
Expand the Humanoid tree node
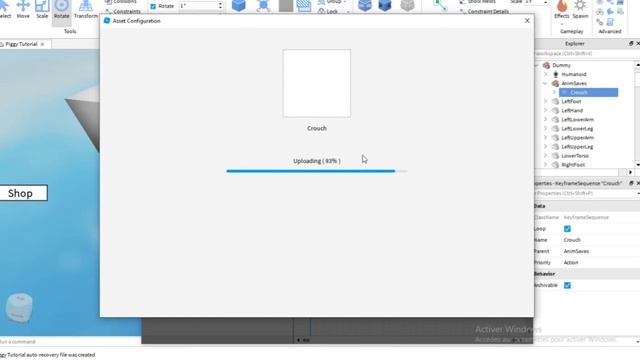[x=545, y=74]
